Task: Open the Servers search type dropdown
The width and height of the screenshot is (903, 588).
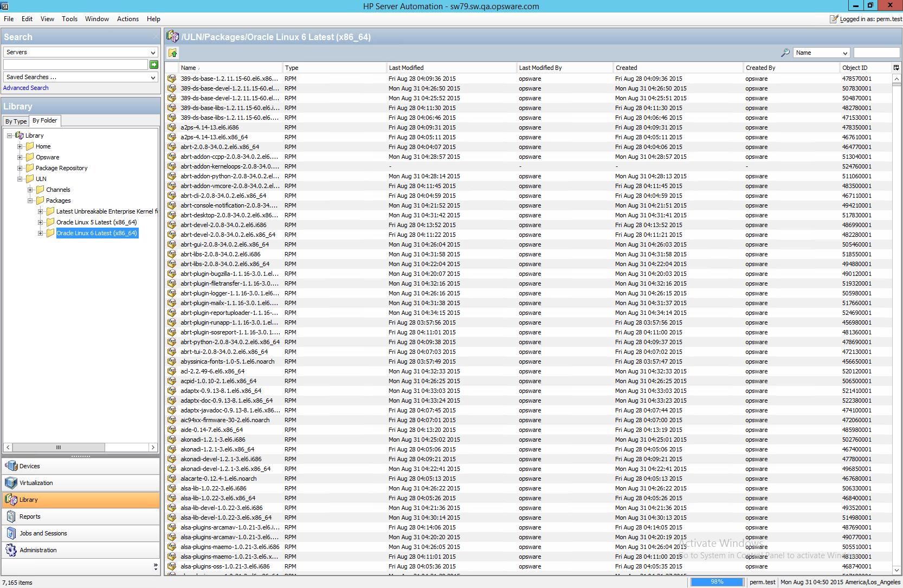Action: click(153, 53)
